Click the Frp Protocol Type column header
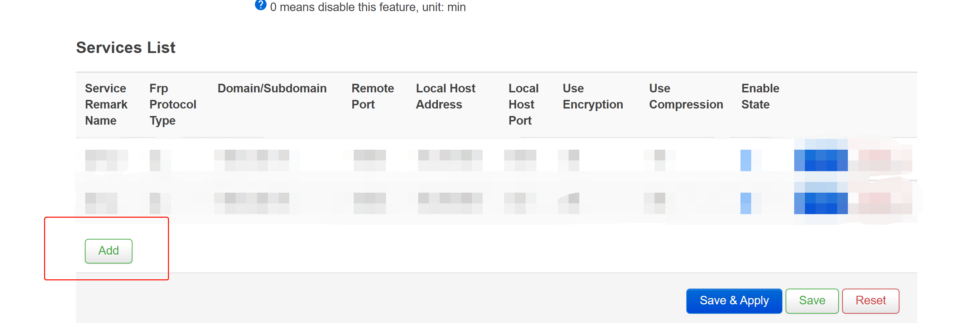The width and height of the screenshot is (980, 323). 172,104
